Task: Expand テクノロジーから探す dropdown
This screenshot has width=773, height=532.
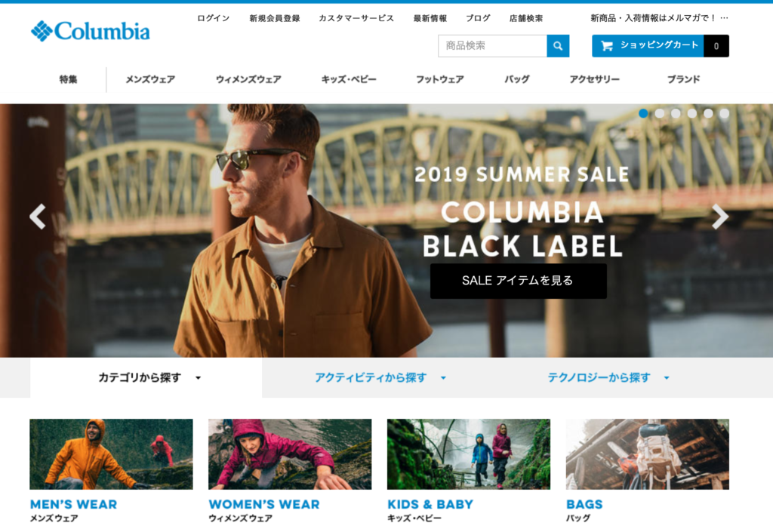Action: pos(608,378)
